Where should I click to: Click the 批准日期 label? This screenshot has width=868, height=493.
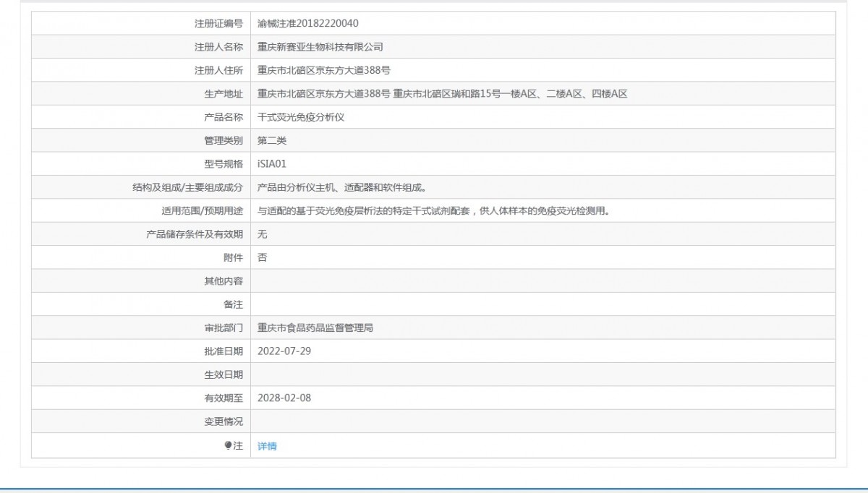click(224, 351)
